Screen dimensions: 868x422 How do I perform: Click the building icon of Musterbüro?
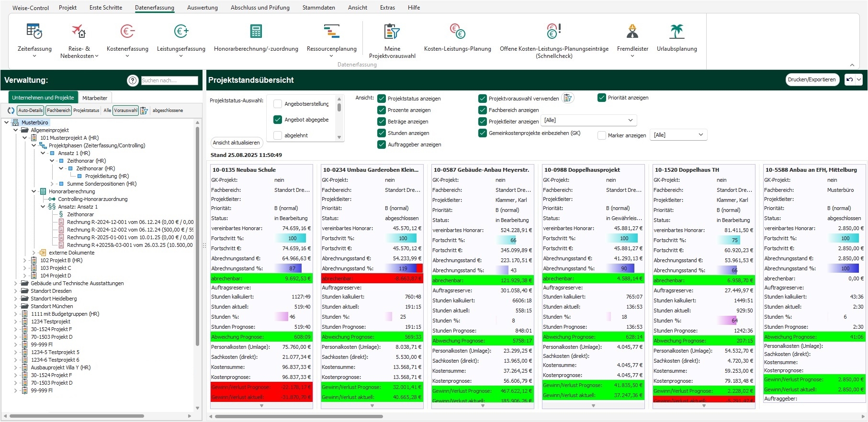coord(15,122)
